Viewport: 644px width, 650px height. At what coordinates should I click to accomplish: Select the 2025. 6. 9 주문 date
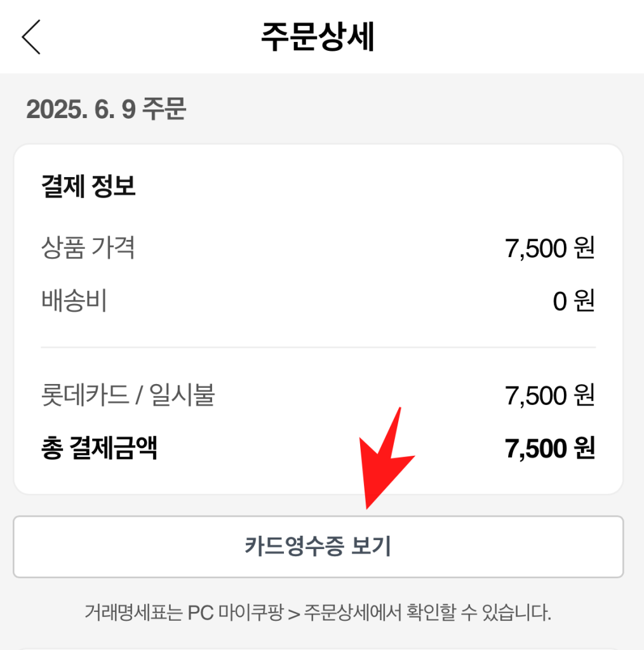point(106,110)
